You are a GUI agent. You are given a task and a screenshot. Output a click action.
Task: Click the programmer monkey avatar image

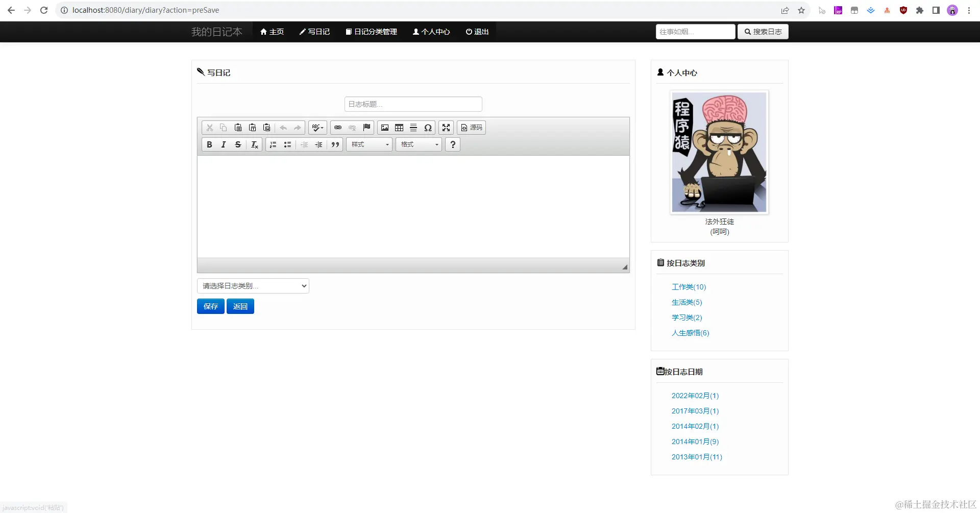(719, 152)
